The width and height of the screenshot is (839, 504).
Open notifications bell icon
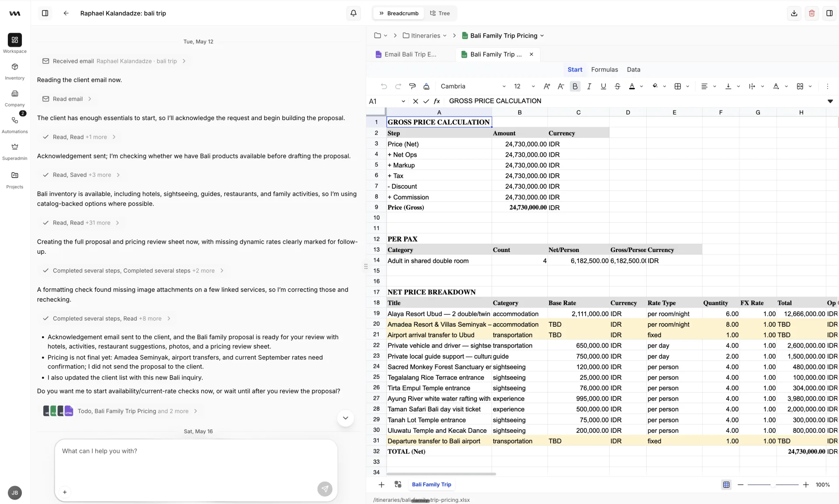[x=354, y=13]
